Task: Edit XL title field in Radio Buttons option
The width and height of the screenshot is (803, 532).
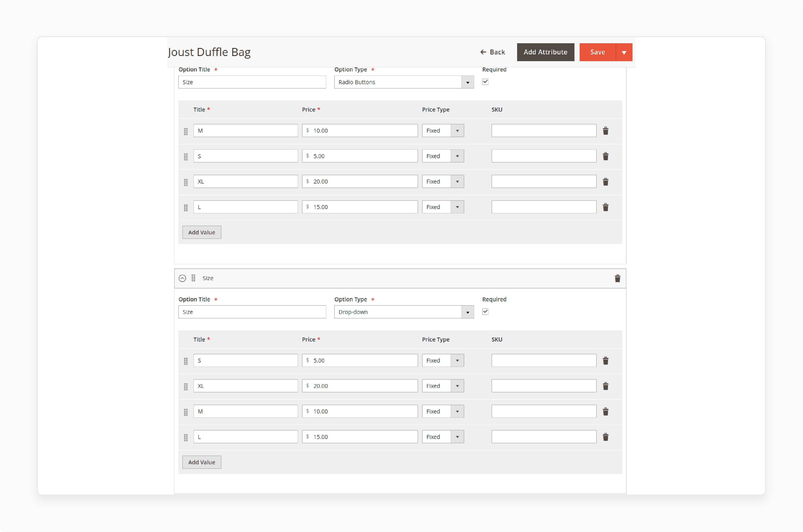Action: [246, 182]
